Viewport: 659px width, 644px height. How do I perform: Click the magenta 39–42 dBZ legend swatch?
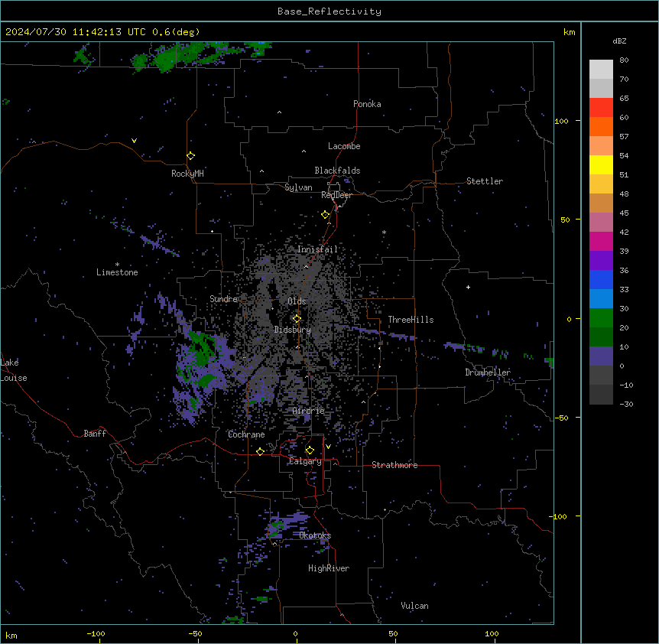tap(601, 241)
